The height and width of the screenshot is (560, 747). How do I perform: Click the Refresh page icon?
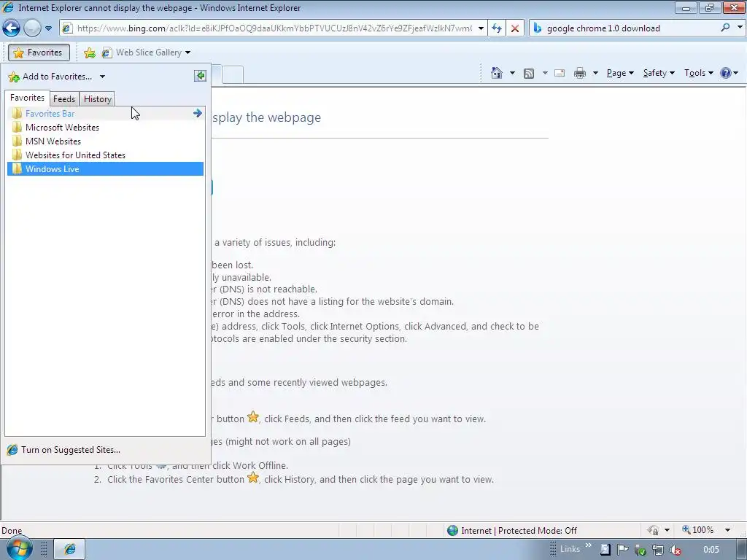click(496, 28)
